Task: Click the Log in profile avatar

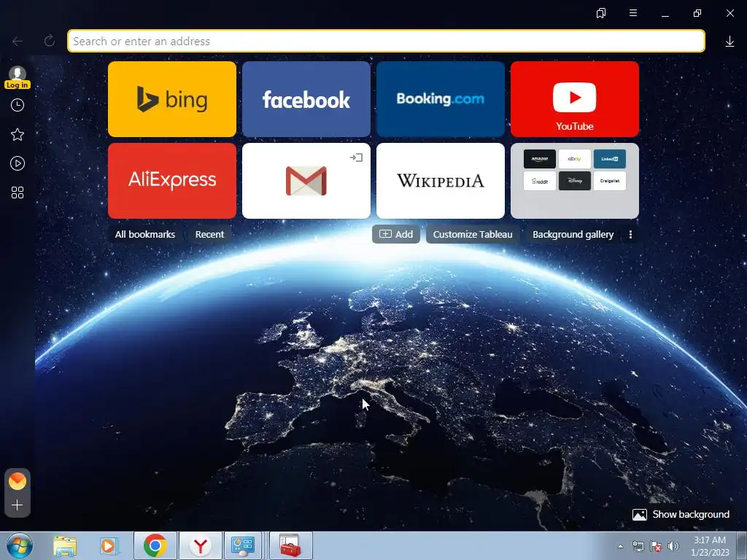Action: pos(18,77)
